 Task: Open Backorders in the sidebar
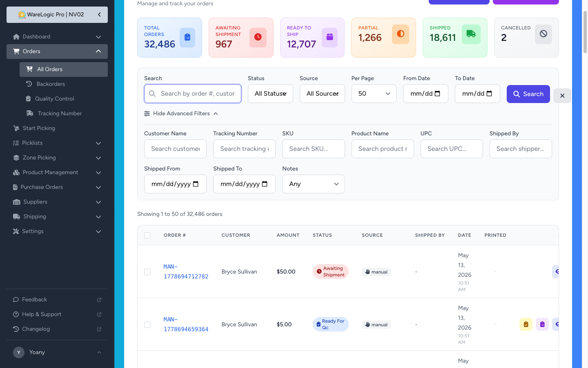click(64, 84)
